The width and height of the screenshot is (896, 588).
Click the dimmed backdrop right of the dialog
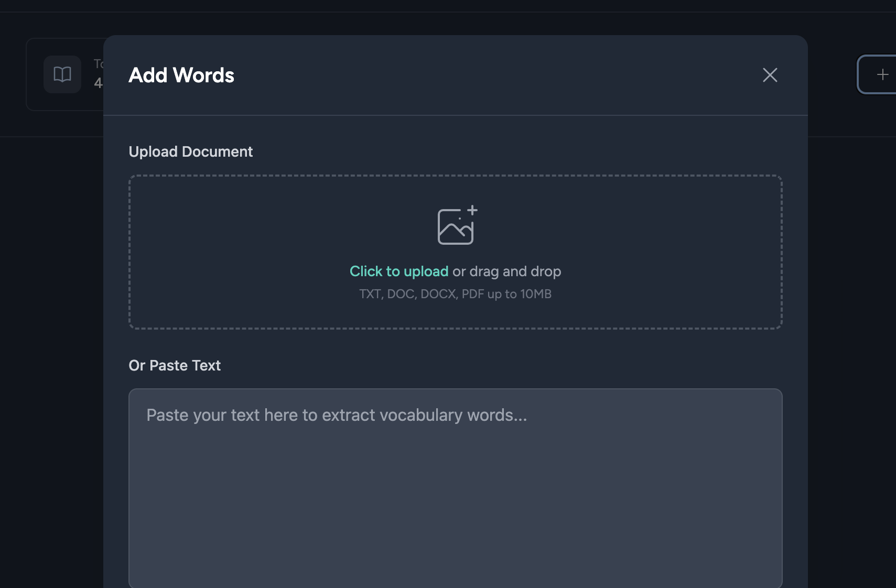tap(849, 314)
